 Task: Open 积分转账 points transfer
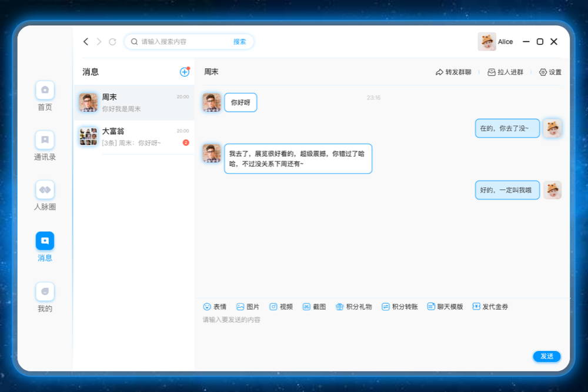pos(400,307)
